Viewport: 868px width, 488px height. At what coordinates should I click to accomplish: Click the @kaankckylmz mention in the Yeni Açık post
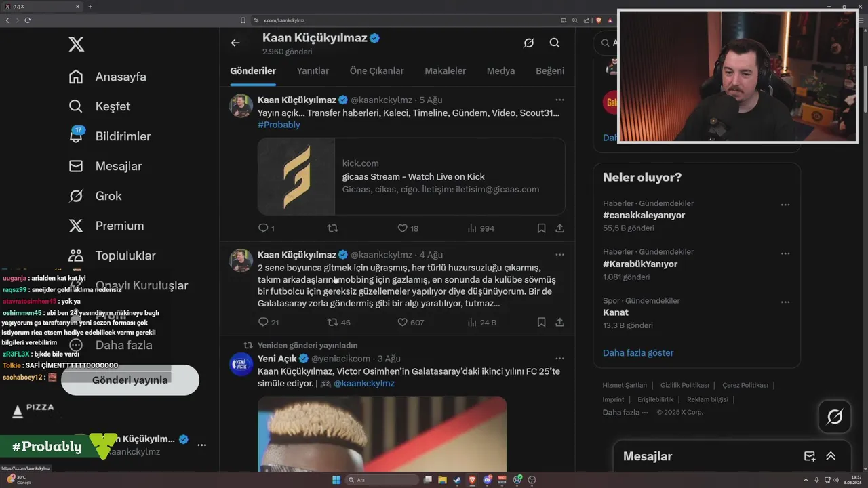363,383
